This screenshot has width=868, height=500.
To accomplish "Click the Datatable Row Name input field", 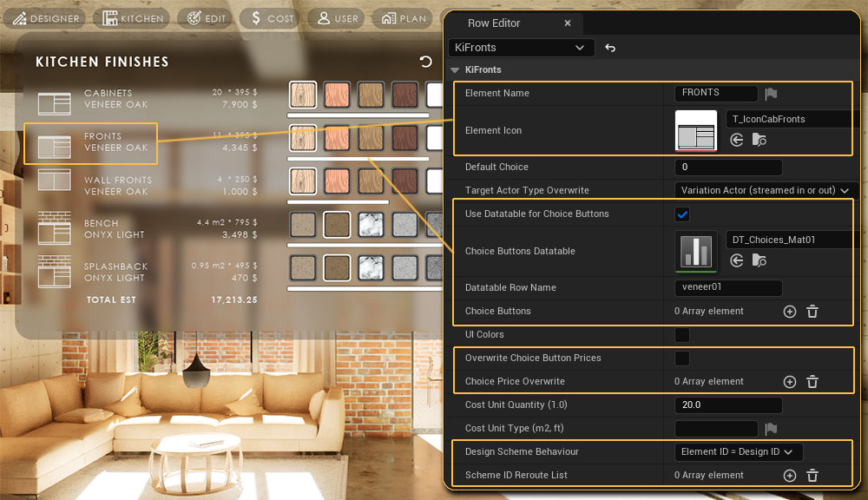I will pyautogui.click(x=727, y=288).
